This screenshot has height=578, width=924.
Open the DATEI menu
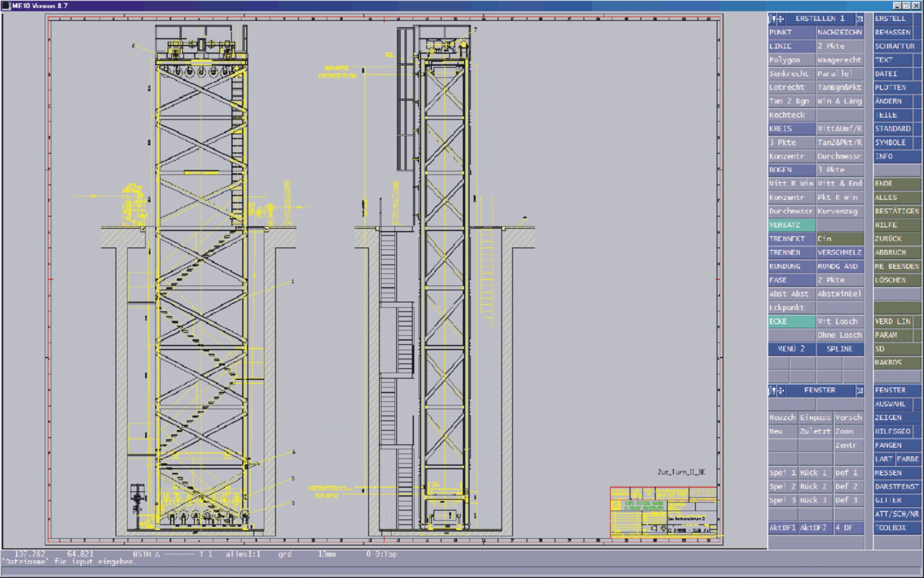(x=892, y=74)
